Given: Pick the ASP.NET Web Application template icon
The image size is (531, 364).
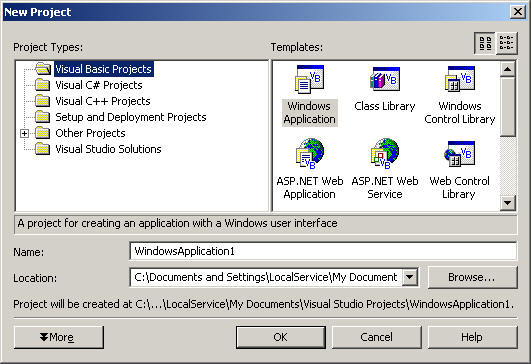Looking at the screenshot, I should [310, 153].
